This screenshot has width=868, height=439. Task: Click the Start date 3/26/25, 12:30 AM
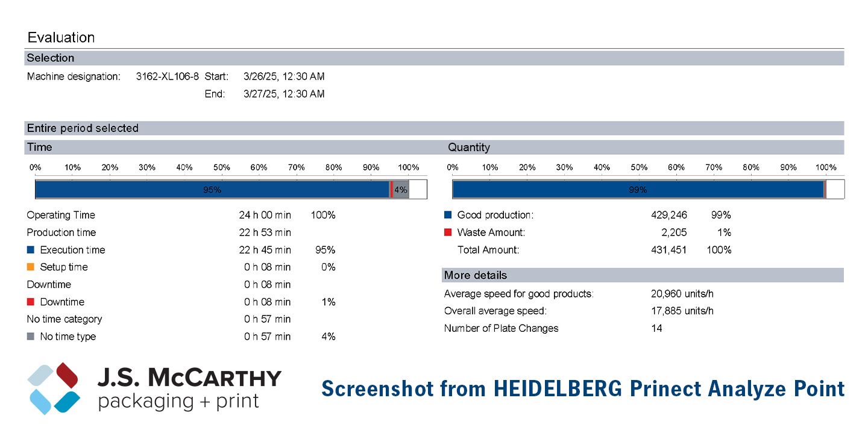coord(284,76)
